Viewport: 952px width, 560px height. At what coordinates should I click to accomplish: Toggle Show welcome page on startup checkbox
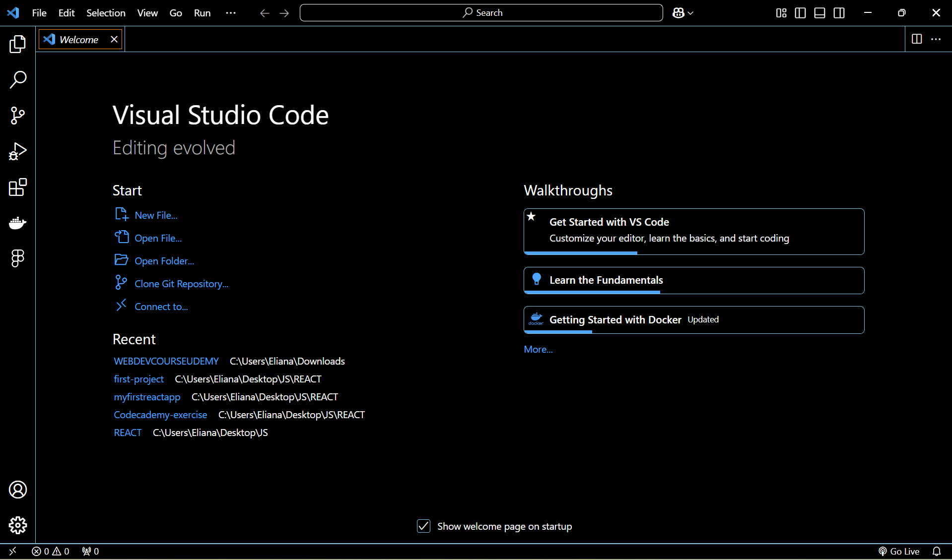(423, 526)
